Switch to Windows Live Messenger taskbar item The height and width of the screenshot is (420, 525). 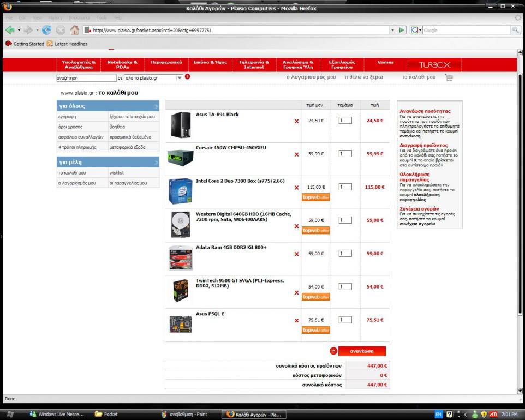click(57, 415)
